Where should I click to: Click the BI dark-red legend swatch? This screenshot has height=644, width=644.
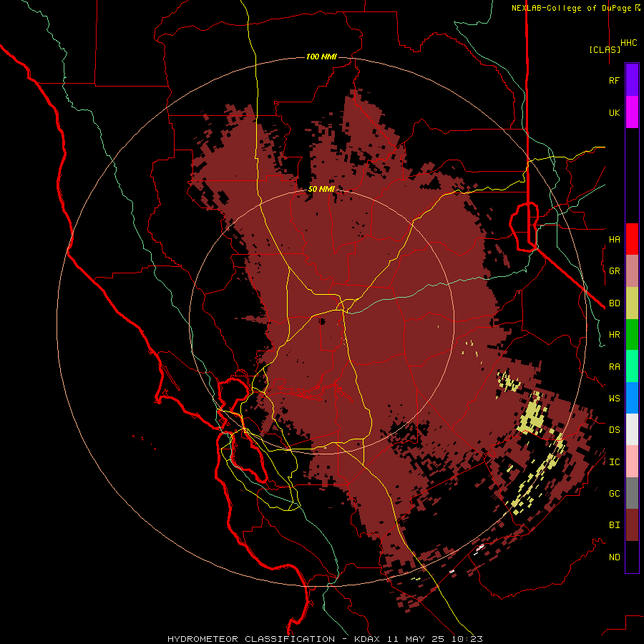pos(632,525)
